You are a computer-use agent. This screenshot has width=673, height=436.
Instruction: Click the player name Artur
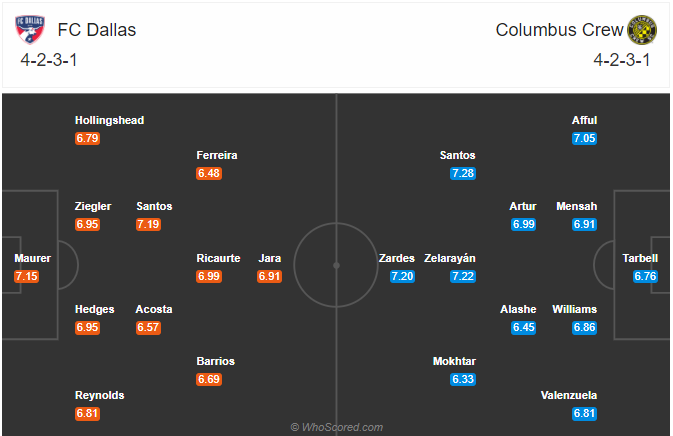(x=523, y=206)
